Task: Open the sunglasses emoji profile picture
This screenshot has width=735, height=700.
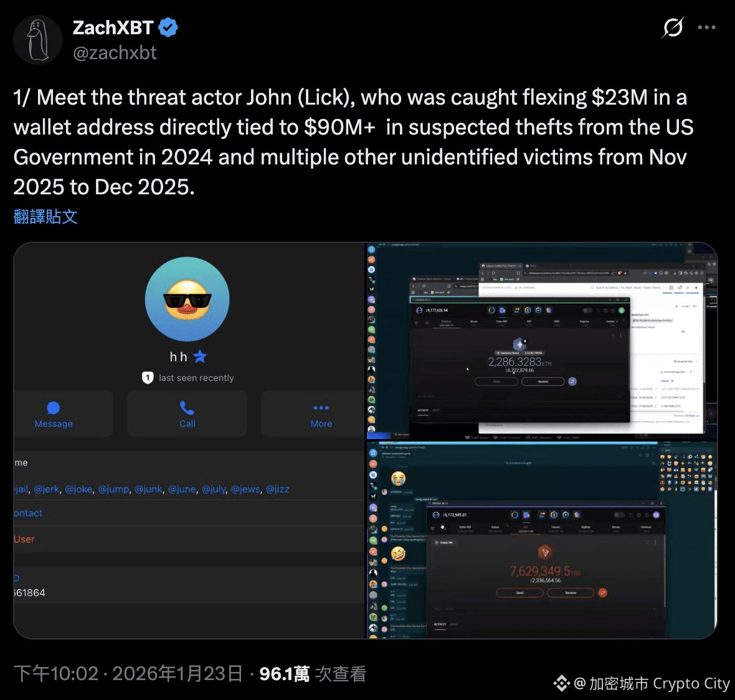Action: tap(187, 299)
